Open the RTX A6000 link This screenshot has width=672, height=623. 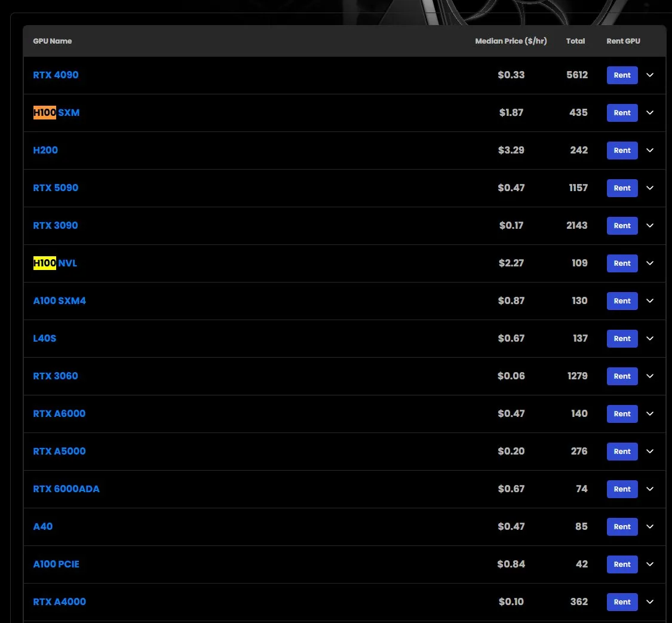59,413
